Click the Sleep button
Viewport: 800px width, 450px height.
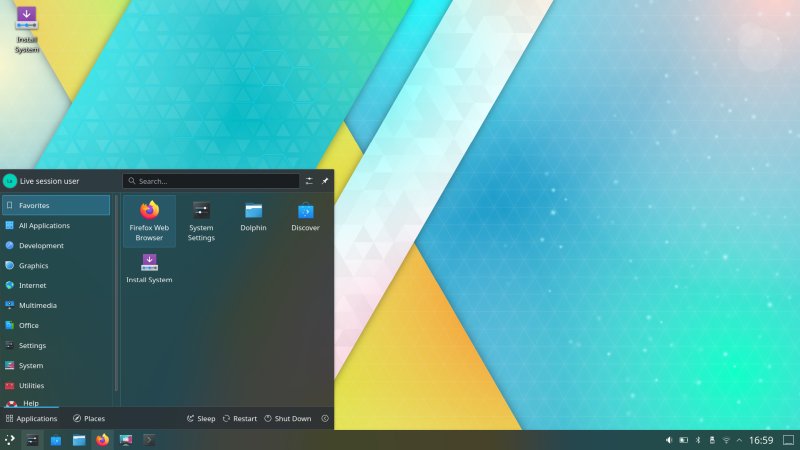201,418
